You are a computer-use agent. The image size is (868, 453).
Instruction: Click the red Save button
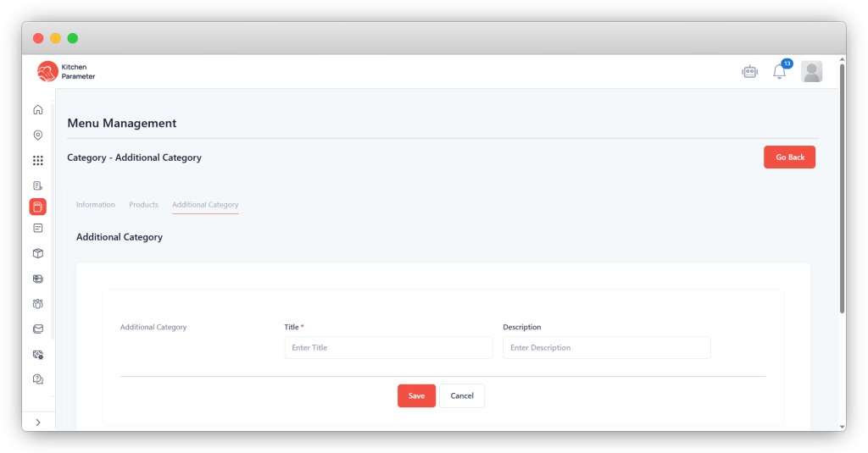[416, 395]
